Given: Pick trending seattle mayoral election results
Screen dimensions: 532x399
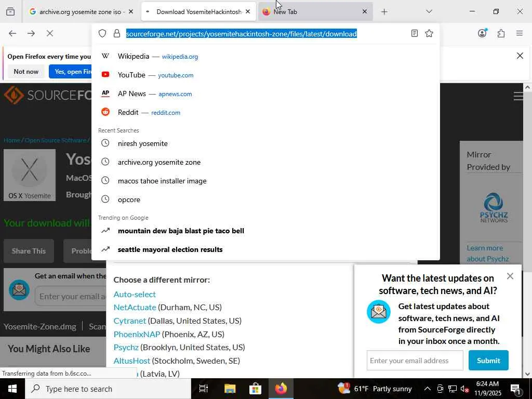Looking at the screenshot, I should (265, 249).
